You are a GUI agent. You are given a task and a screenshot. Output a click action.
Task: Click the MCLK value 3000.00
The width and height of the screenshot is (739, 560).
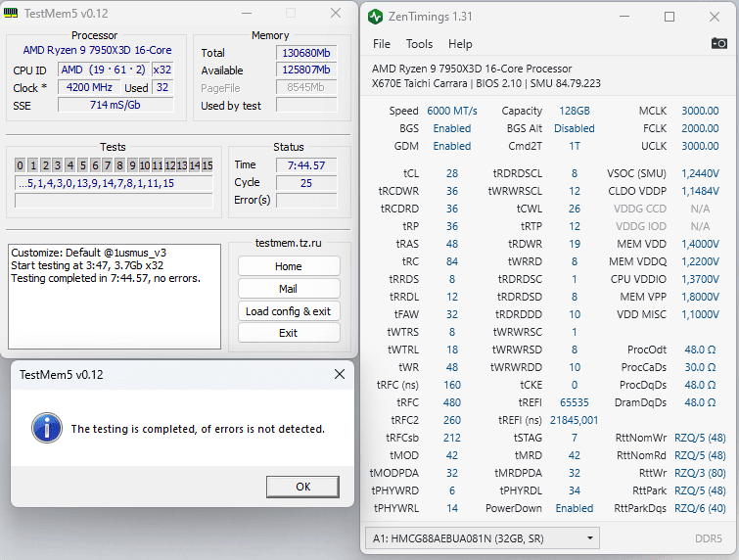coord(700,111)
